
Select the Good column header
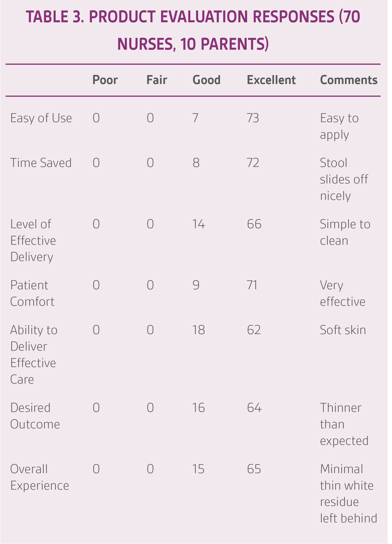click(x=206, y=80)
